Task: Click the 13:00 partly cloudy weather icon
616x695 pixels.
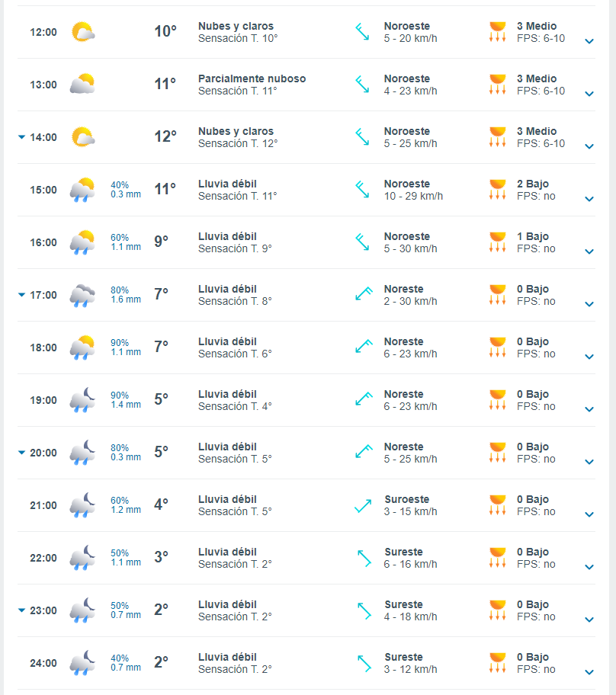Action: [82, 85]
